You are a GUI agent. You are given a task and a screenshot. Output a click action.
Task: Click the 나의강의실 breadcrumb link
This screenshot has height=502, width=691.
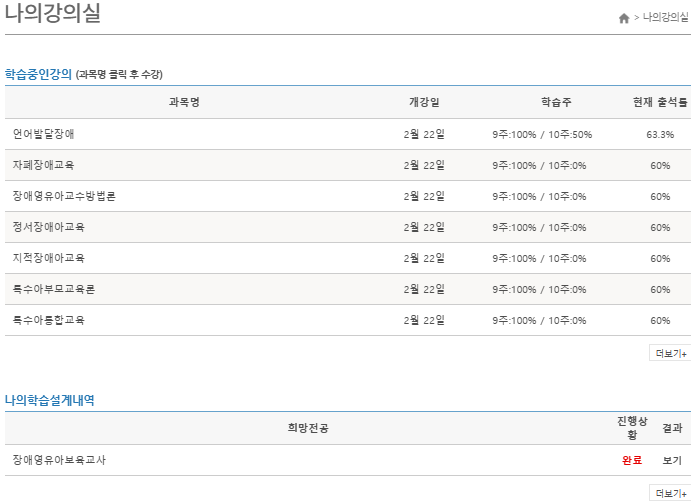tap(665, 18)
